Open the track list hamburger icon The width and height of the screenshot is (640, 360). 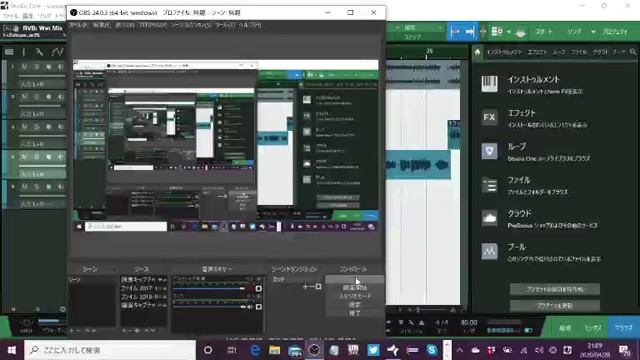click(9, 52)
